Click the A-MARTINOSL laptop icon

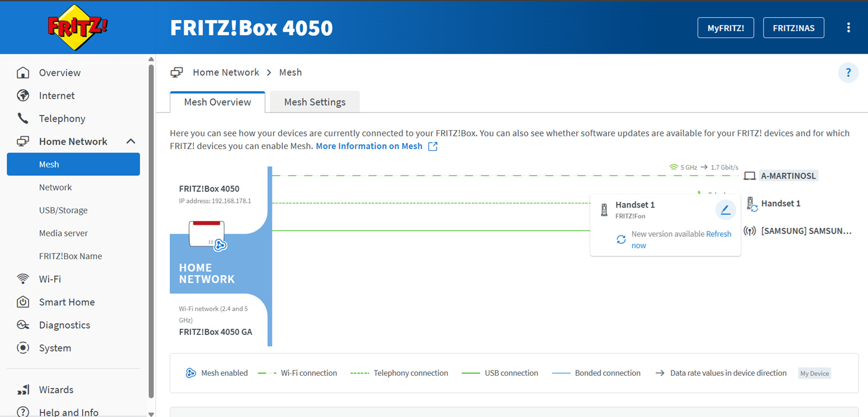tap(749, 176)
